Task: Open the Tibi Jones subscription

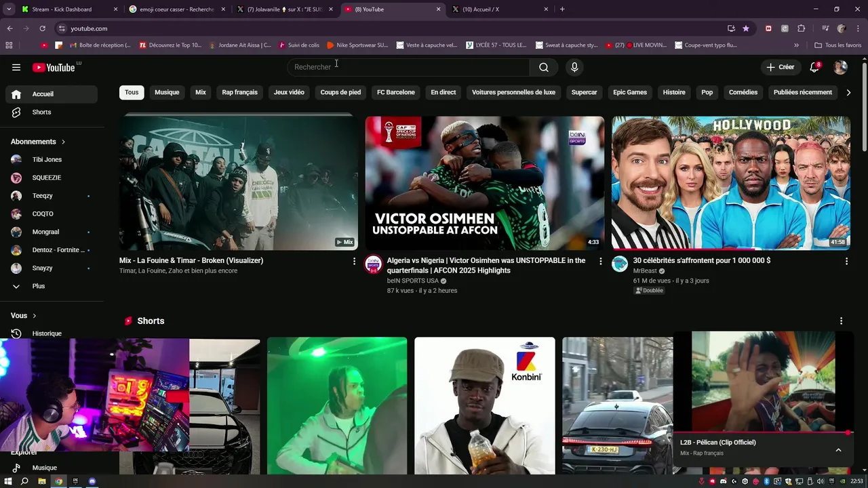Action: [x=52, y=160]
